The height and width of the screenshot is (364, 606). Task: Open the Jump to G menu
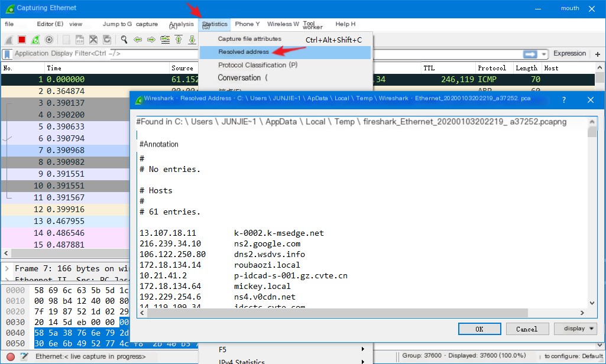117,24
